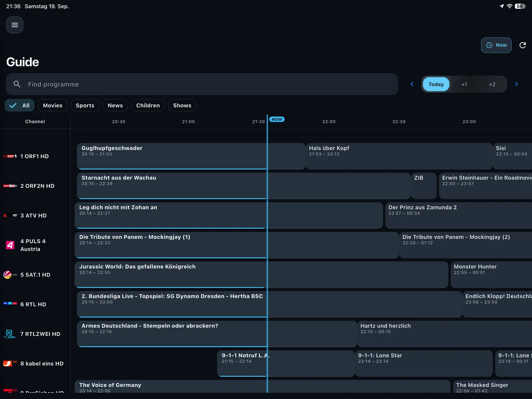The width and height of the screenshot is (532, 399).
Task: Open The Voice of Germany programme
Action: coord(262,387)
